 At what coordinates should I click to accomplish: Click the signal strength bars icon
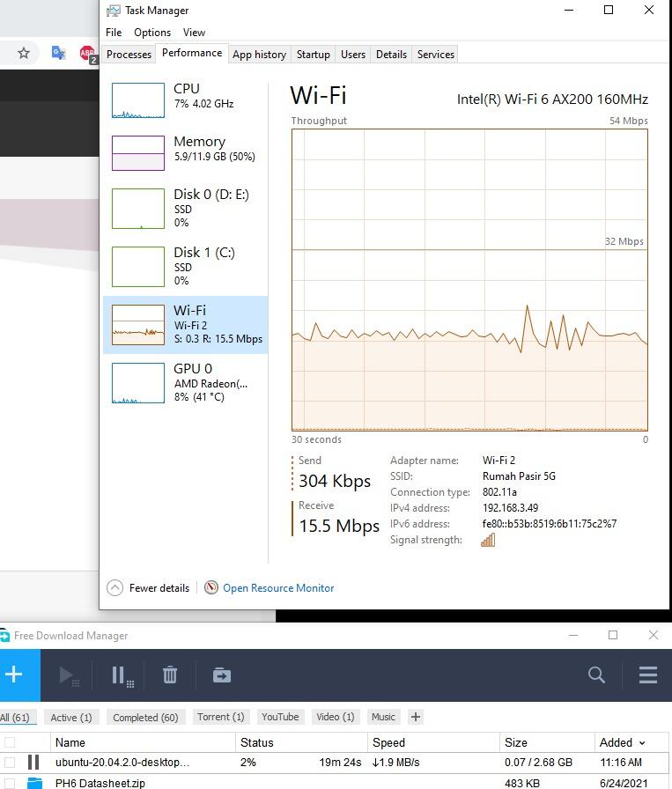(488, 540)
